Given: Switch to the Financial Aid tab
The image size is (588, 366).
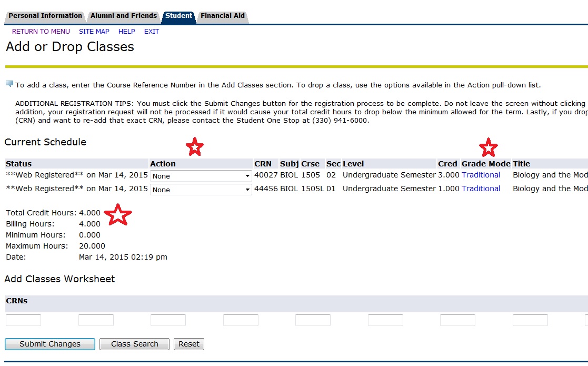Looking at the screenshot, I should pos(222,16).
